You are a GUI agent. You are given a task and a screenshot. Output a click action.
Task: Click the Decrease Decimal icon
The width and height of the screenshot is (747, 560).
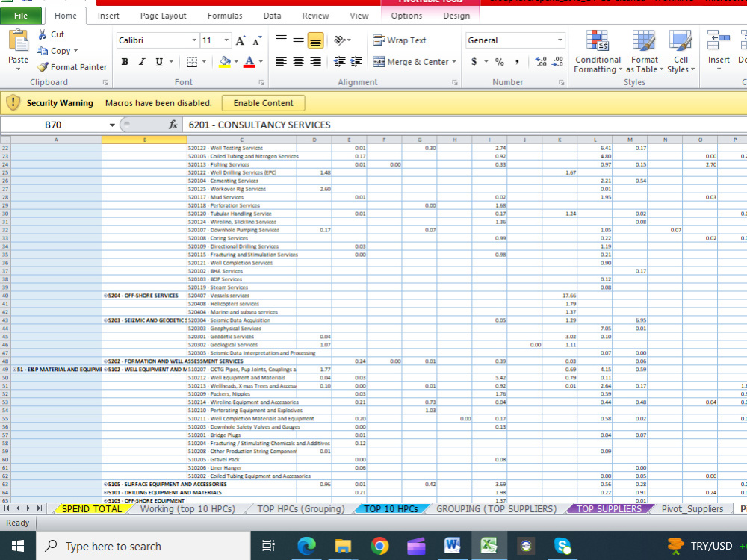[x=557, y=61]
